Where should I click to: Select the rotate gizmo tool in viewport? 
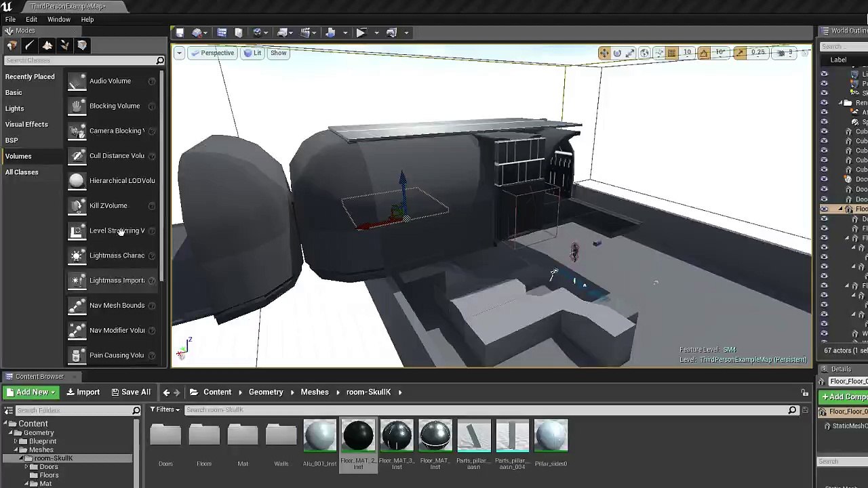pyautogui.click(x=617, y=53)
